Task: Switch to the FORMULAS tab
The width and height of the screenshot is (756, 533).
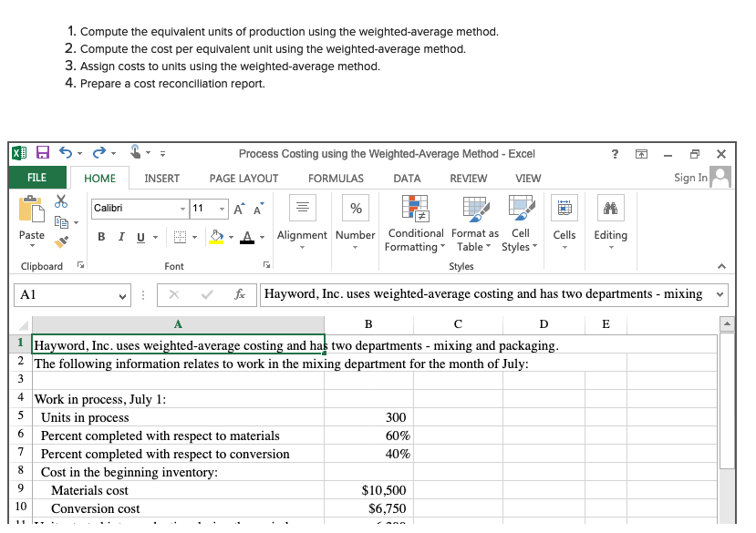Action: (x=337, y=179)
